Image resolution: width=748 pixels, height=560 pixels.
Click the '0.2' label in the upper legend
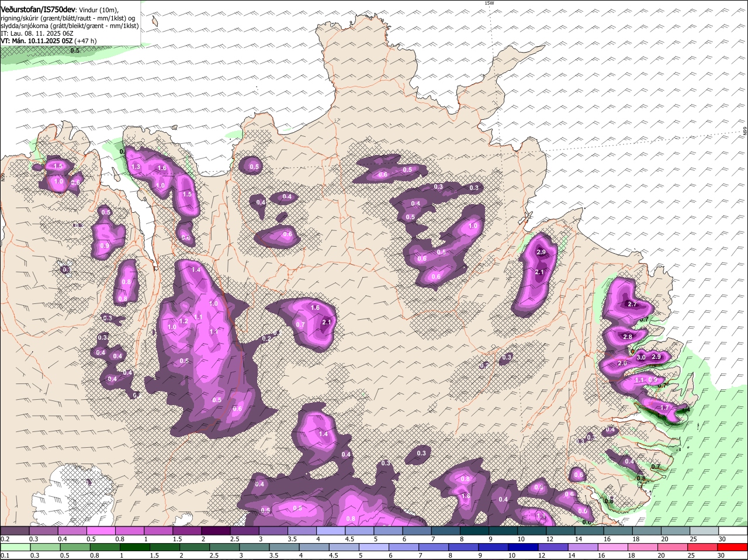5,538
